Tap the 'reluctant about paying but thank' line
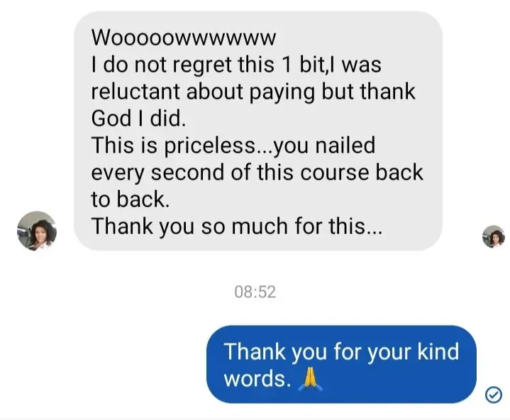The height and width of the screenshot is (420, 510). [253, 92]
